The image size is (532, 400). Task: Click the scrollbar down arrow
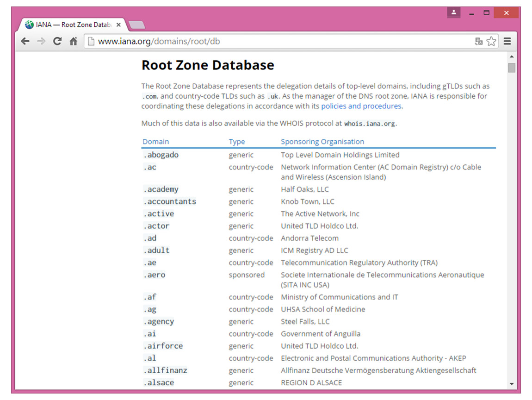[x=512, y=384]
